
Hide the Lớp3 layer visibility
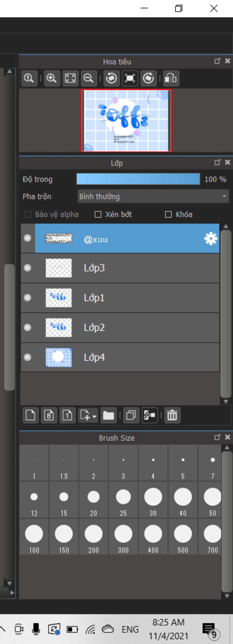(28, 268)
